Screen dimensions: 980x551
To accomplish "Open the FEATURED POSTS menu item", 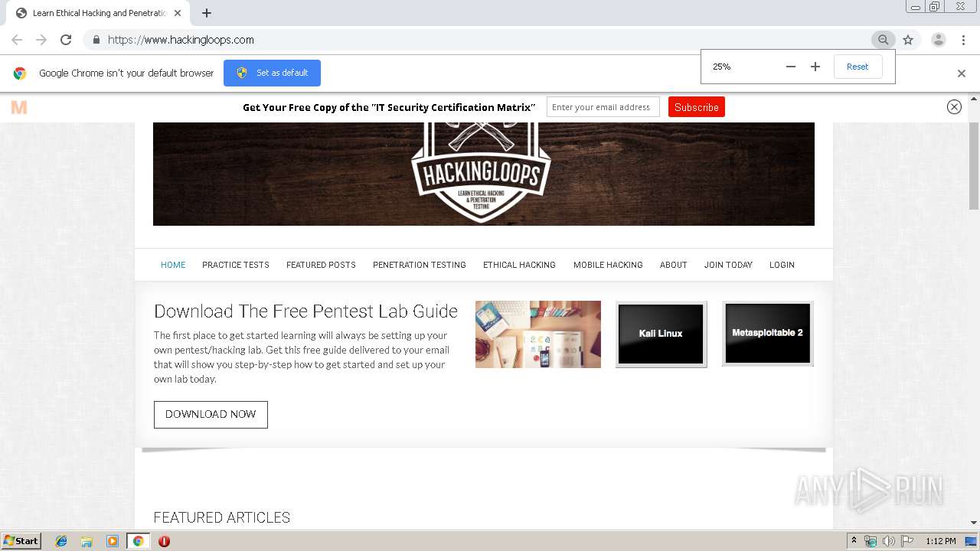I will (321, 265).
